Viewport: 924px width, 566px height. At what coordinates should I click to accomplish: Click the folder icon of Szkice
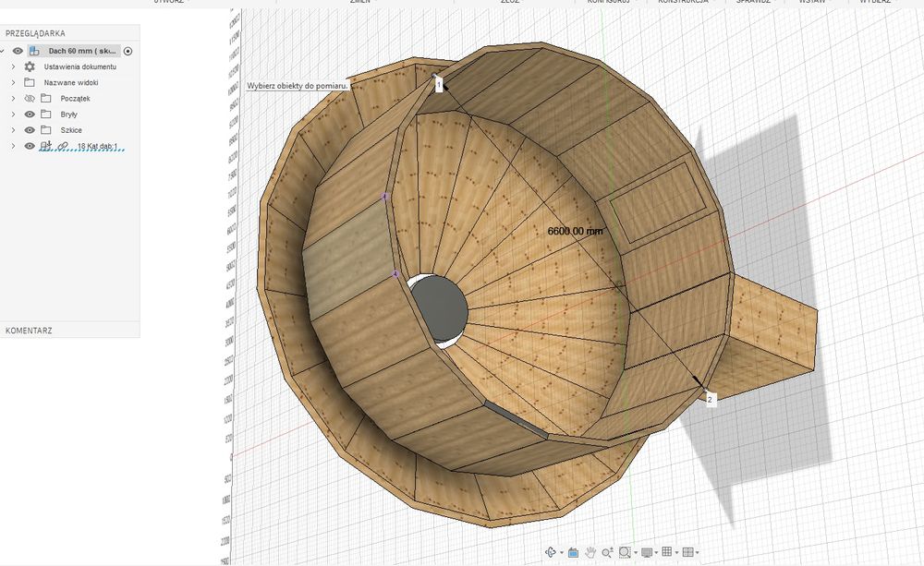46,130
